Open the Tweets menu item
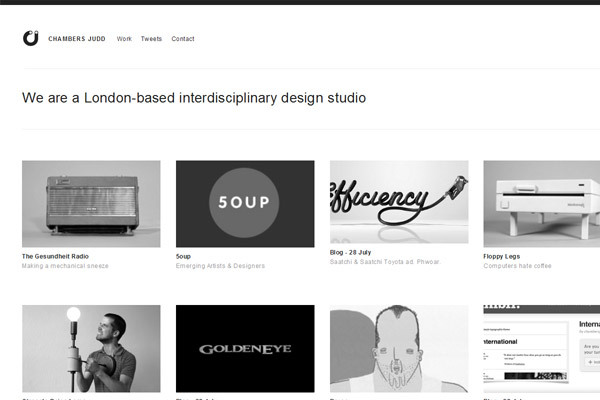600x400 pixels. [151, 39]
